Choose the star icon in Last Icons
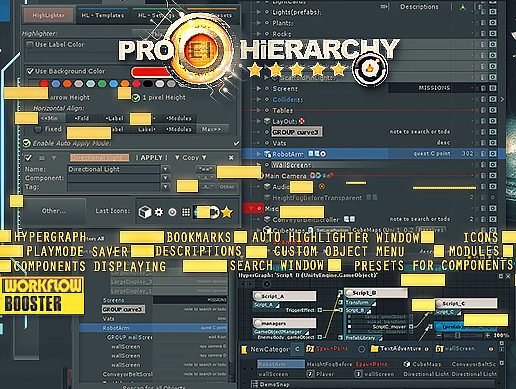Screen dimensions: 516x389 click(x=227, y=212)
